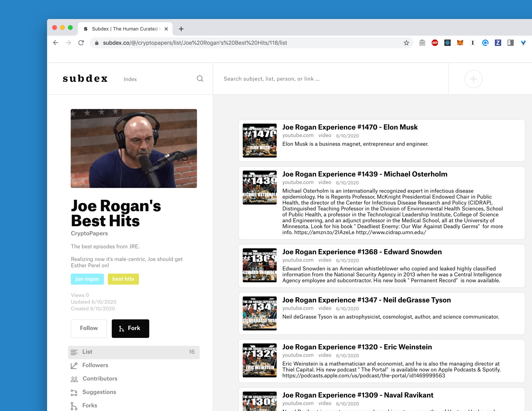
Task: Click the blue V extension icon
Action: click(x=523, y=43)
